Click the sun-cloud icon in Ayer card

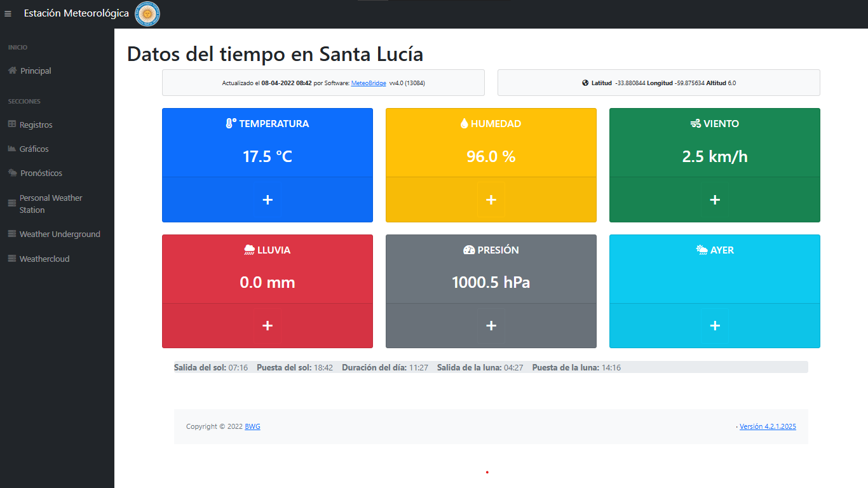(x=702, y=250)
